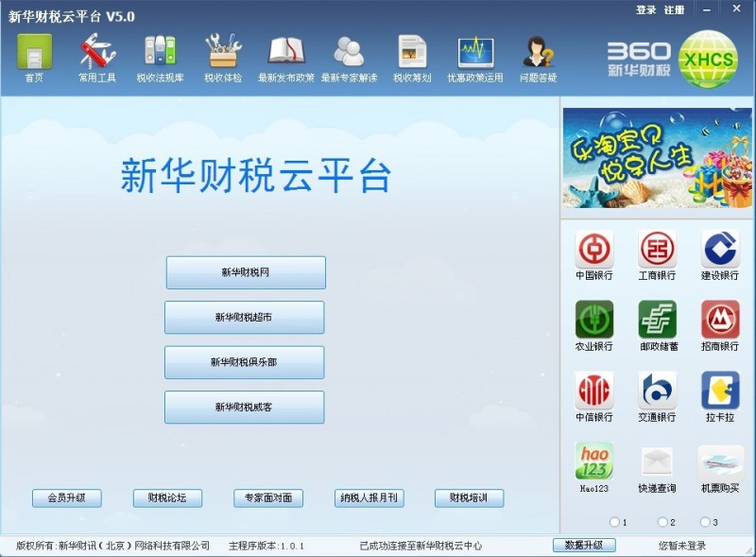Open 中信银行 bank icon
Image resolution: width=756 pixels, height=557 pixels.
[594, 390]
